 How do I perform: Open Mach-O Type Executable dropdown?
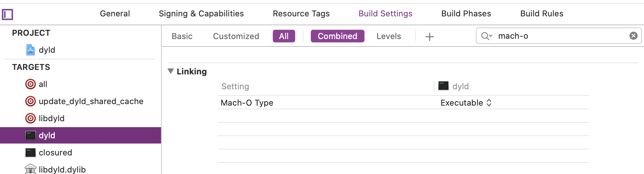tap(466, 103)
